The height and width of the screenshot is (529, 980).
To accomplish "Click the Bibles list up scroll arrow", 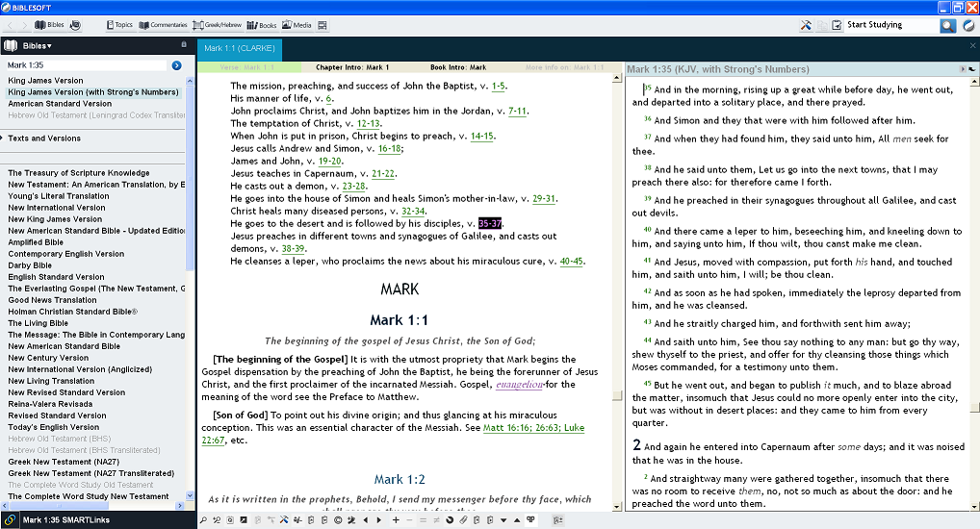I will pyautogui.click(x=190, y=81).
